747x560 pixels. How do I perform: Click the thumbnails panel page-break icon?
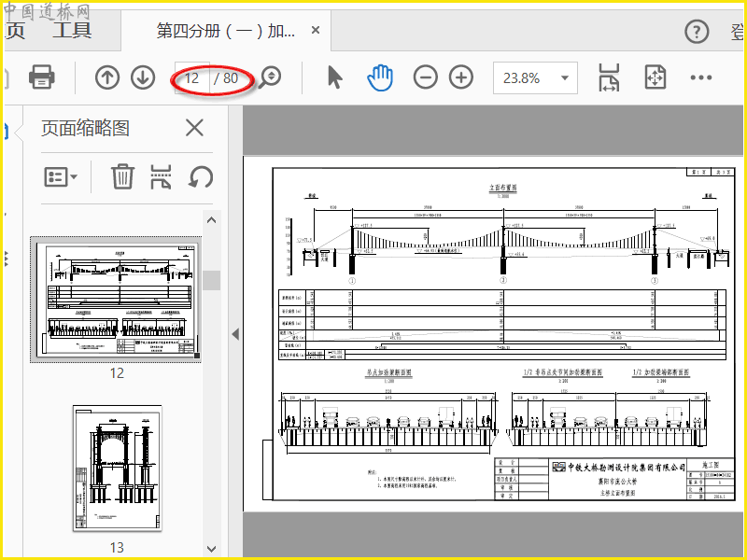161,176
